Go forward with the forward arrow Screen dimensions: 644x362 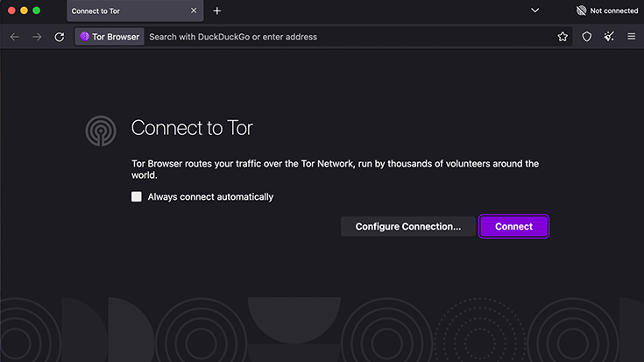coord(37,37)
